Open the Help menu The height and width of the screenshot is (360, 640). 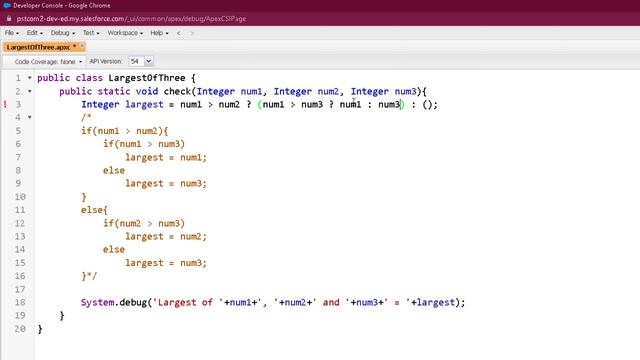coord(159,33)
